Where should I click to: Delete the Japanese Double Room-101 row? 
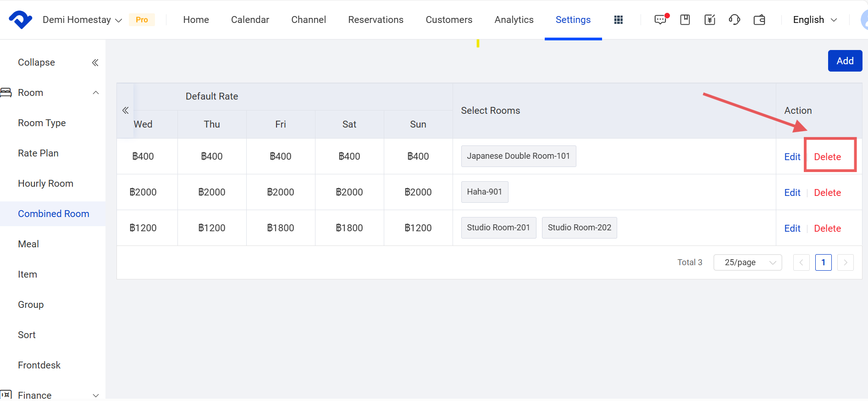(x=827, y=157)
